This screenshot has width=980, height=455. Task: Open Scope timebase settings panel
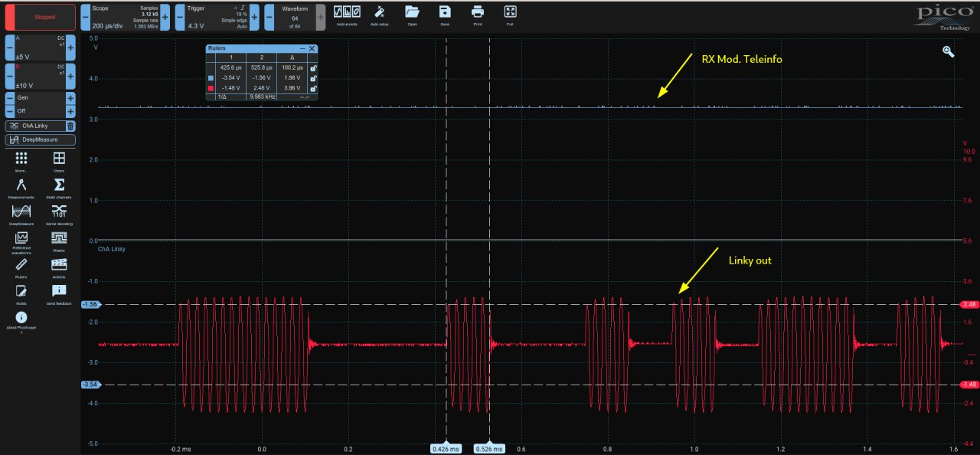pos(125,16)
